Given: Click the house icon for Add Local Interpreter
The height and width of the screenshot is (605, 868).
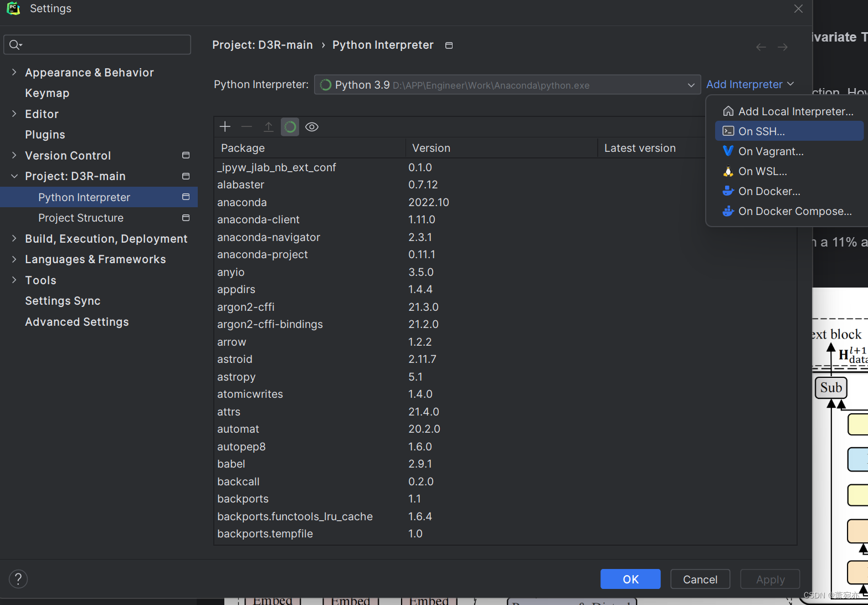Looking at the screenshot, I should tap(728, 111).
